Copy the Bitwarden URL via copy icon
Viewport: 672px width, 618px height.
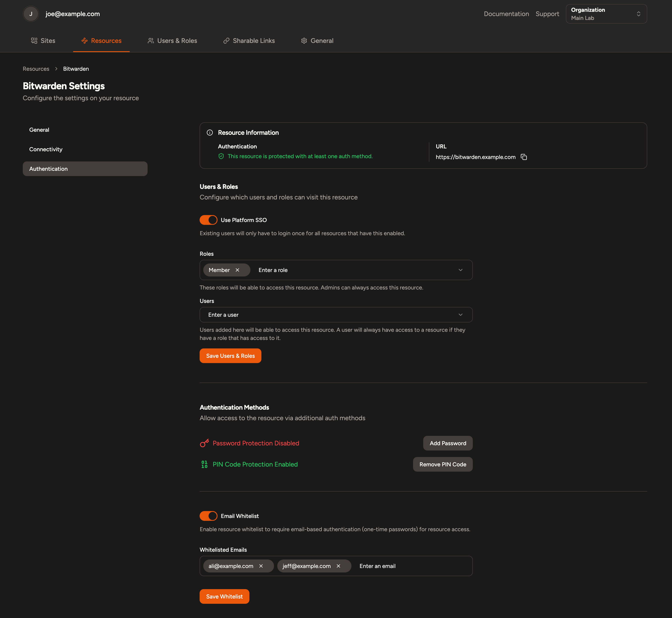pyautogui.click(x=524, y=157)
